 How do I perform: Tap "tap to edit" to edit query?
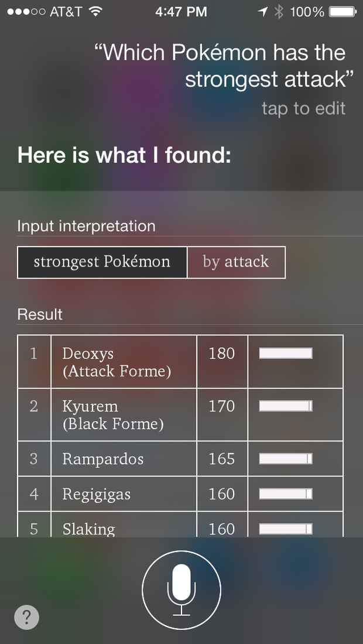coord(303,108)
